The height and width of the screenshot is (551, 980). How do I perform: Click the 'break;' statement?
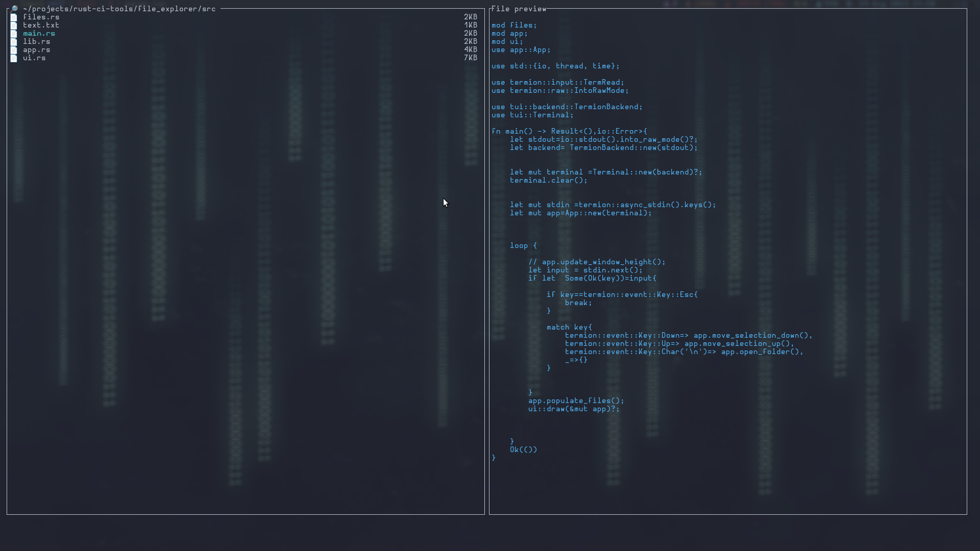point(578,303)
